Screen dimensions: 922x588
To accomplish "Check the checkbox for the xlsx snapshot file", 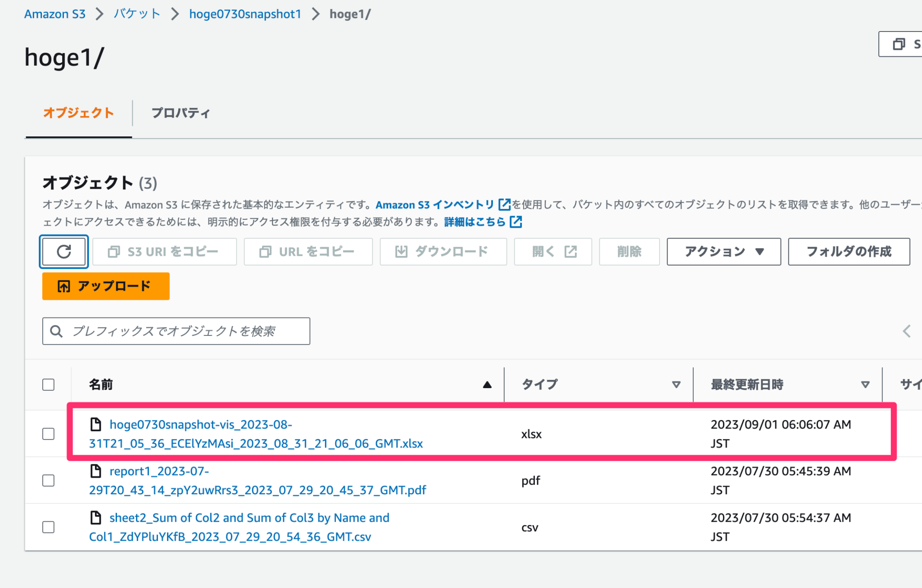I will point(48,434).
